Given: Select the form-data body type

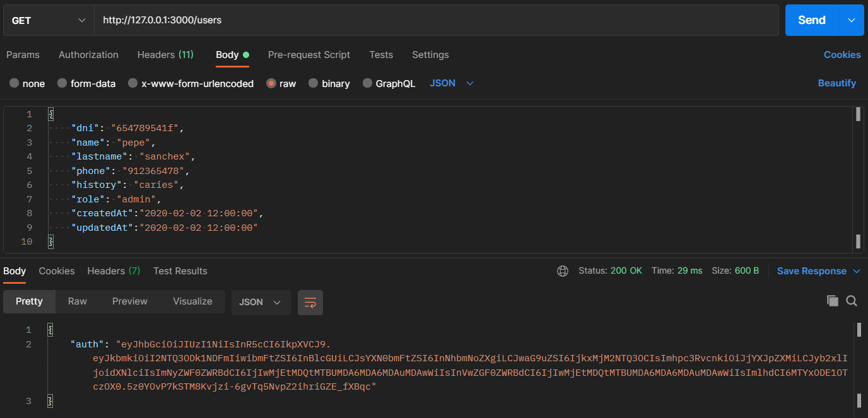Looking at the screenshot, I should [x=86, y=83].
